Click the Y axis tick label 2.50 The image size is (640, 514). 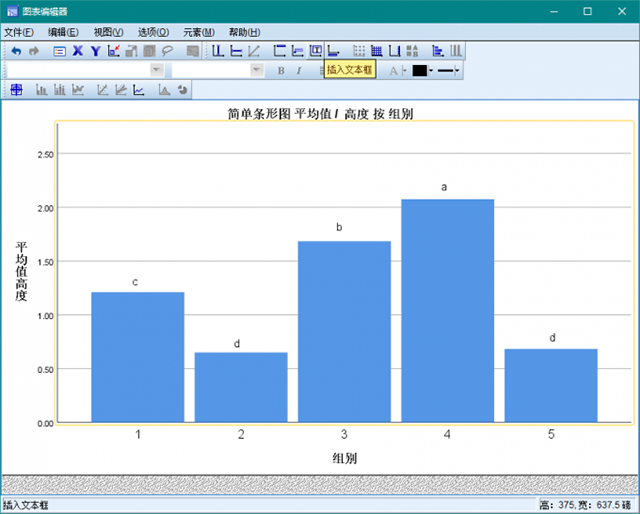tap(45, 155)
